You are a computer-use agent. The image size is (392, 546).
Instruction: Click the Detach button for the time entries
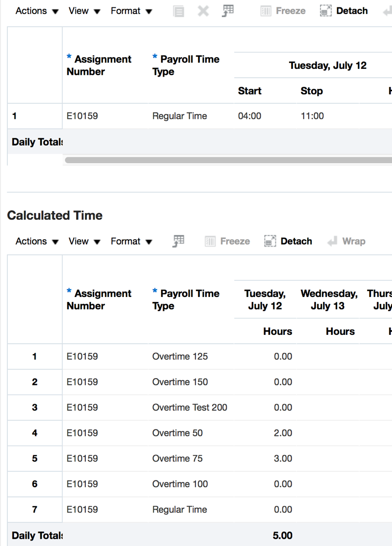(344, 11)
